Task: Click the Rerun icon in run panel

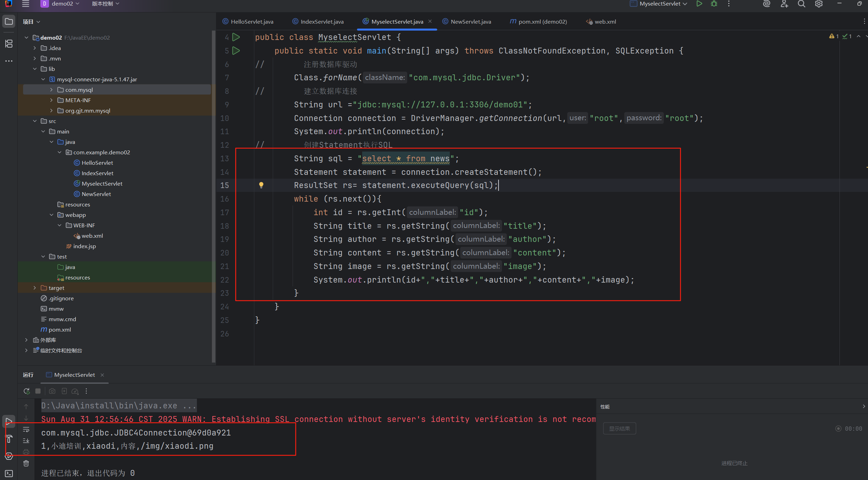Action: point(26,391)
